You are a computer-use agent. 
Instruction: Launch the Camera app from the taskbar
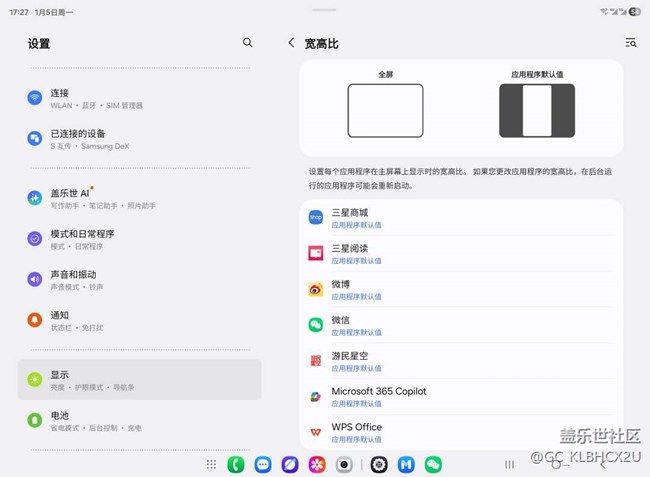pos(344,464)
